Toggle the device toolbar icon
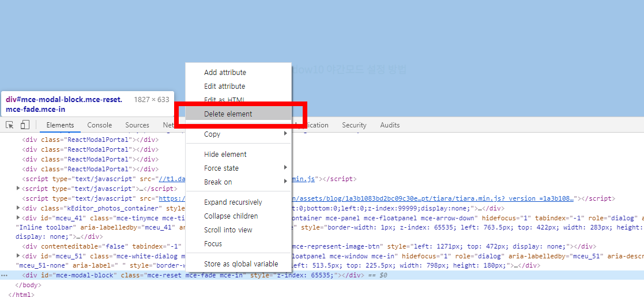The width and height of the screenshot is (644, 297). tap(25, 125)
